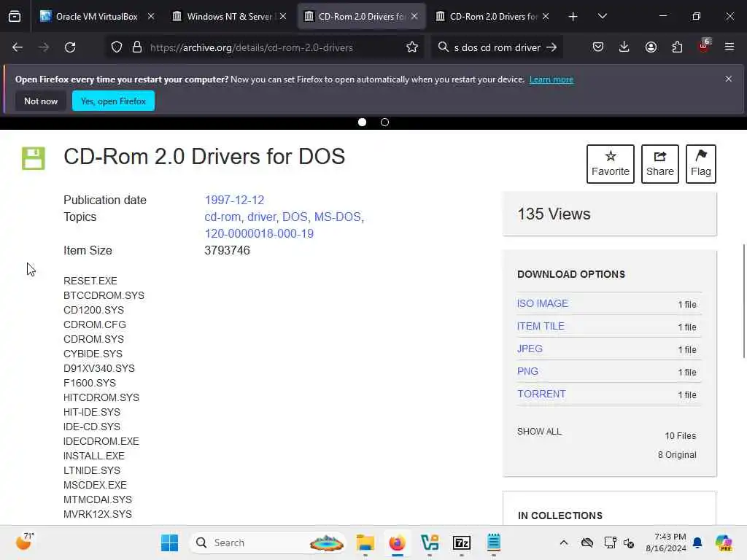747x560 pixels.
Task: Open TORRENT download option
Action: click(x=542, y=394)
